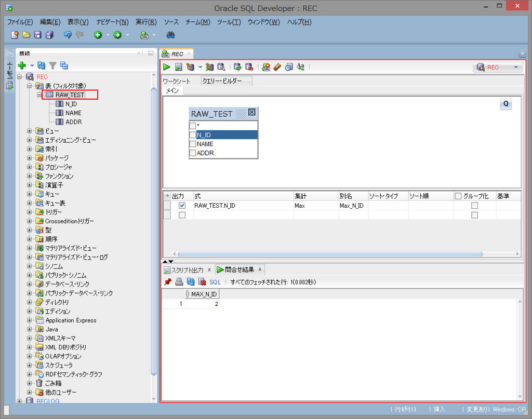Check the asterisk all-columns box in RAW_TEST
532x419 pixels.
193,126
